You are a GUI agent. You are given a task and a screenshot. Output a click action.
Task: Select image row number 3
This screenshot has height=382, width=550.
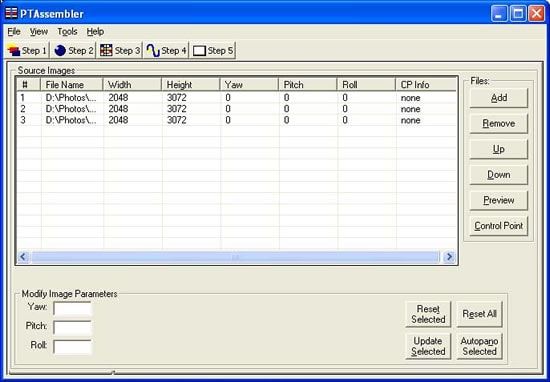point(237,120)
